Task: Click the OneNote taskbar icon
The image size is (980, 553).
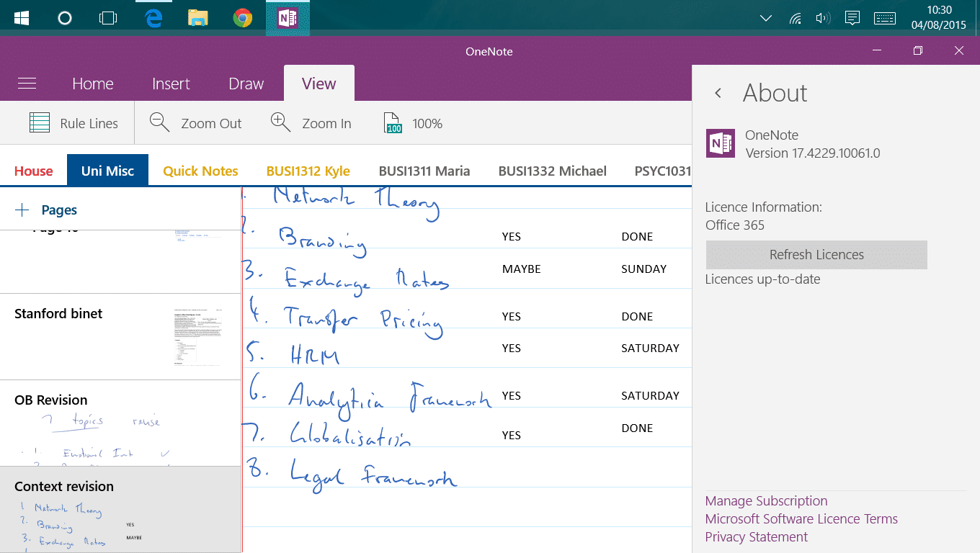Action: click(x=288, y=18)
